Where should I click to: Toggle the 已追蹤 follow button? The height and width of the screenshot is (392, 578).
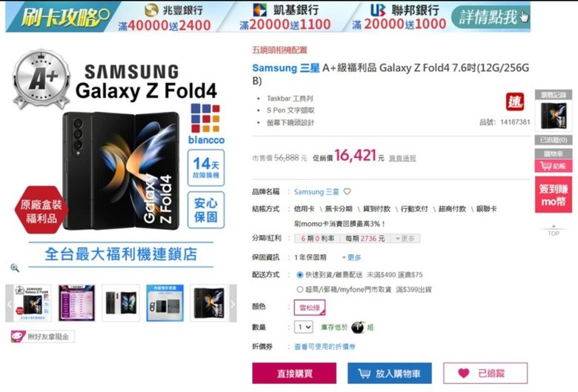point(485,373)
